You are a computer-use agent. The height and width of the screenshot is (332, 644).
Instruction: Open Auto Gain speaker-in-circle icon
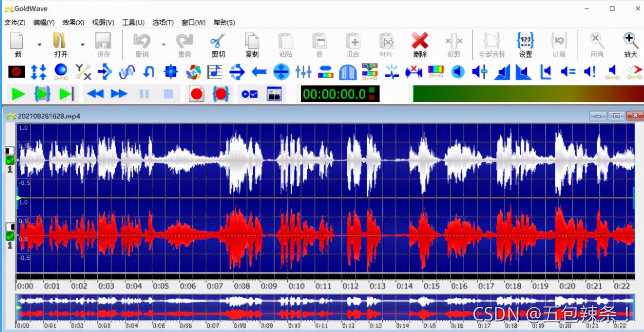click(x=458, y=72)
